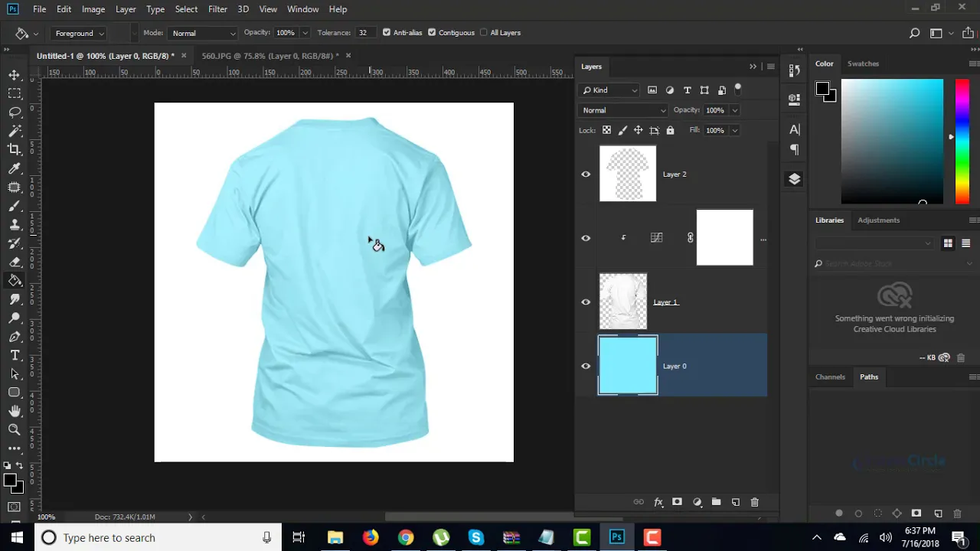Screen dimensions: 980x551
Task: Filter layers by type layers icon
Action: (687, 90)
